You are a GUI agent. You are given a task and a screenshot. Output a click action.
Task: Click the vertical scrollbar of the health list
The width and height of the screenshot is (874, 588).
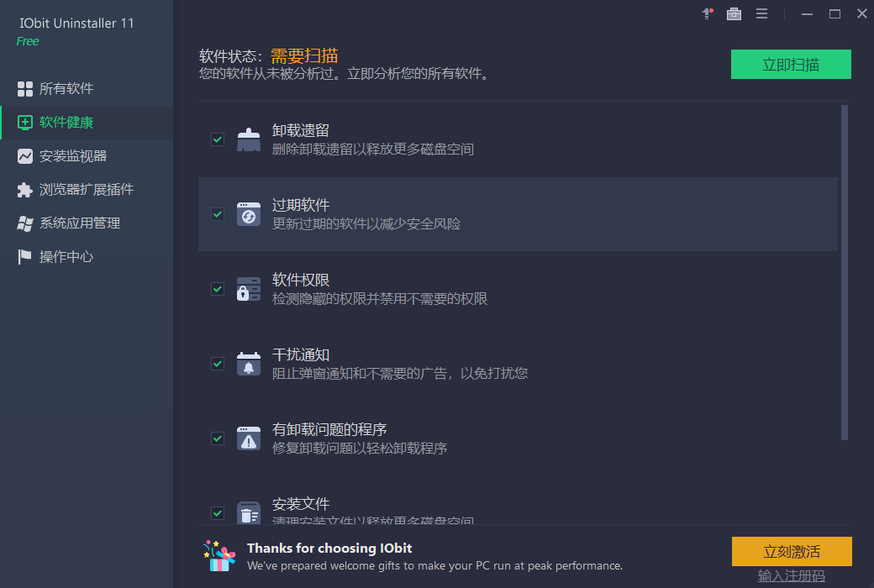point(845,272)
